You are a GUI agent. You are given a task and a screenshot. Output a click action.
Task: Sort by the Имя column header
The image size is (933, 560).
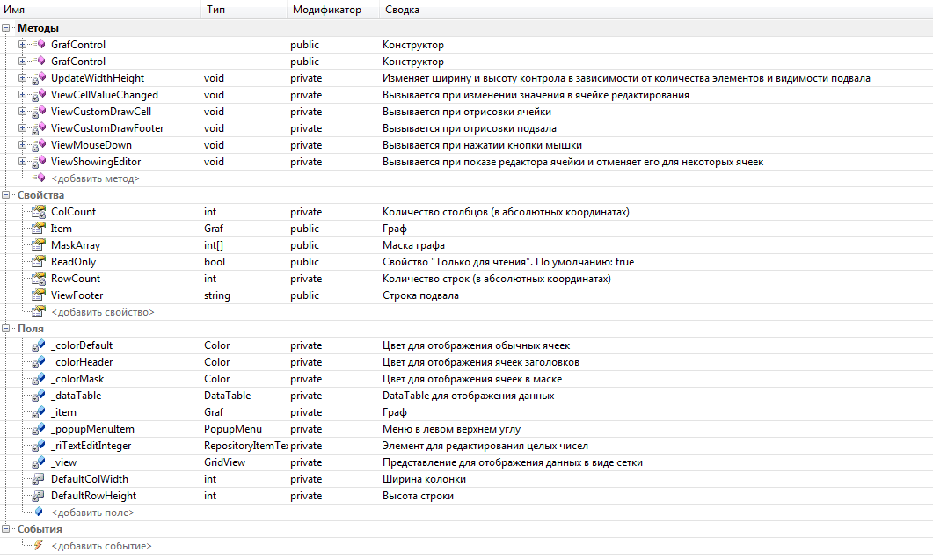click(100, 10)
